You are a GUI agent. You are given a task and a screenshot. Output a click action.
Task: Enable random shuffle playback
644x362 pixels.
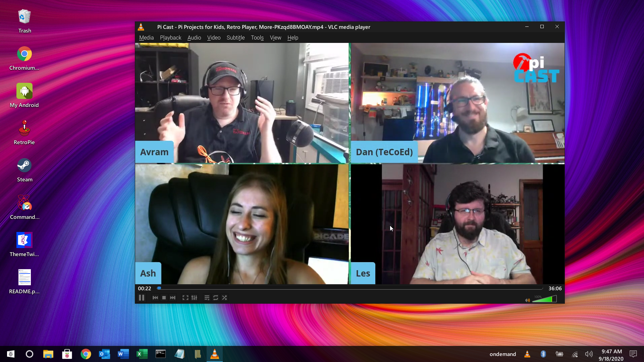[224, 298]
